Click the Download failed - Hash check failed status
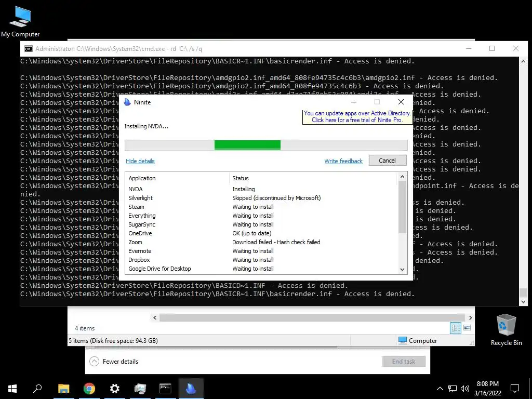Screen dimensions: 532x399 (x=276, y=242)
